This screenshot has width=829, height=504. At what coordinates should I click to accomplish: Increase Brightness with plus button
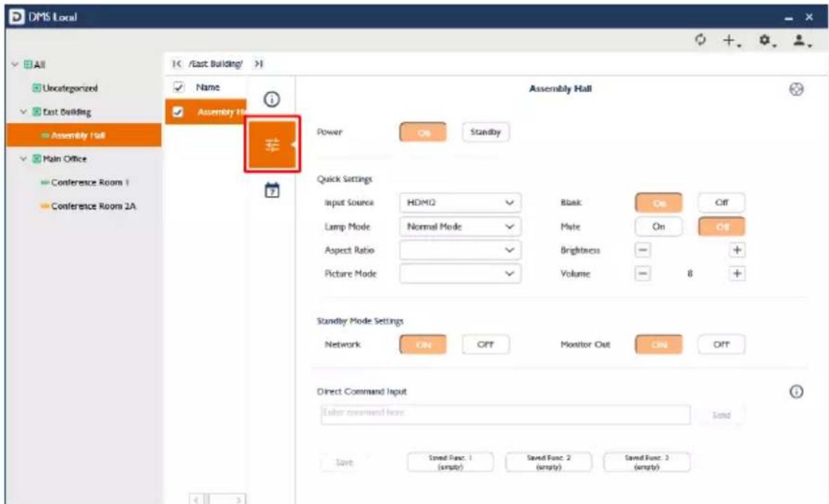tap(737, 250)
